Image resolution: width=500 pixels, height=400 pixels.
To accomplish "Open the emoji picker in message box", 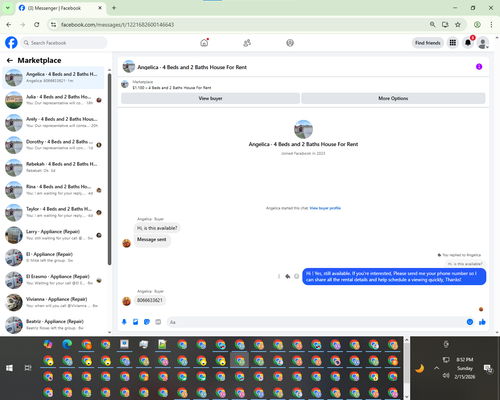I will tap(470, 322).
